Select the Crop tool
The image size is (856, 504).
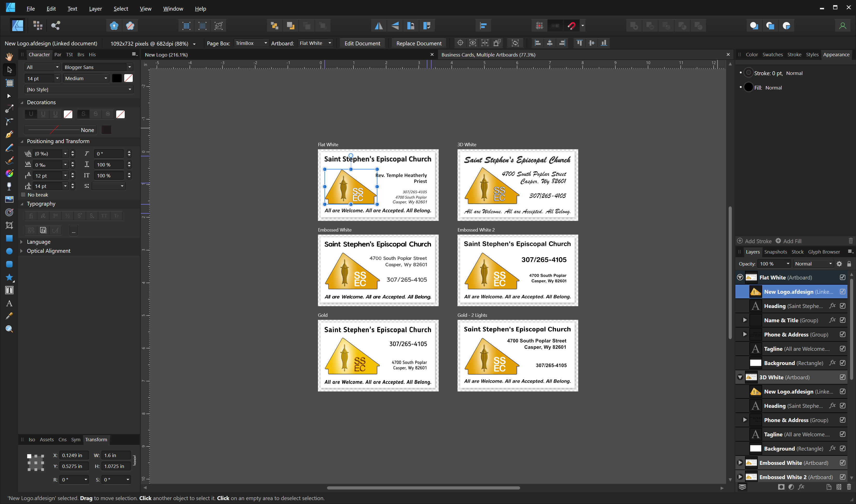click(9, 225)
